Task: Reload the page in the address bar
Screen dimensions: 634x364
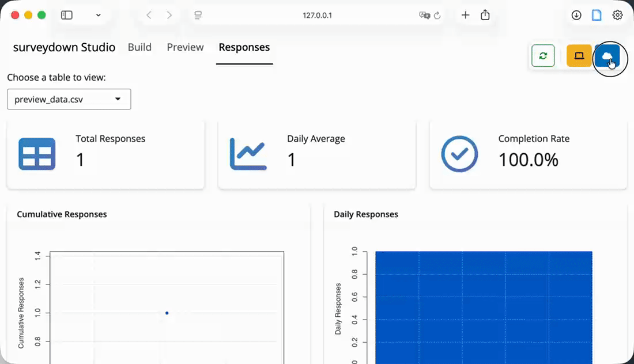Action: 437,16
